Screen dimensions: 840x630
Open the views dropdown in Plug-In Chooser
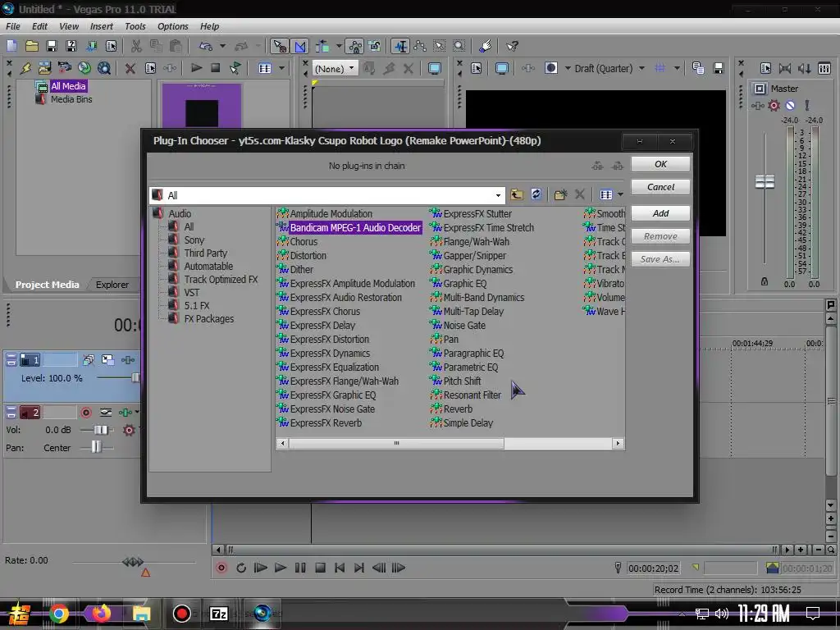[x=620, y=194]
